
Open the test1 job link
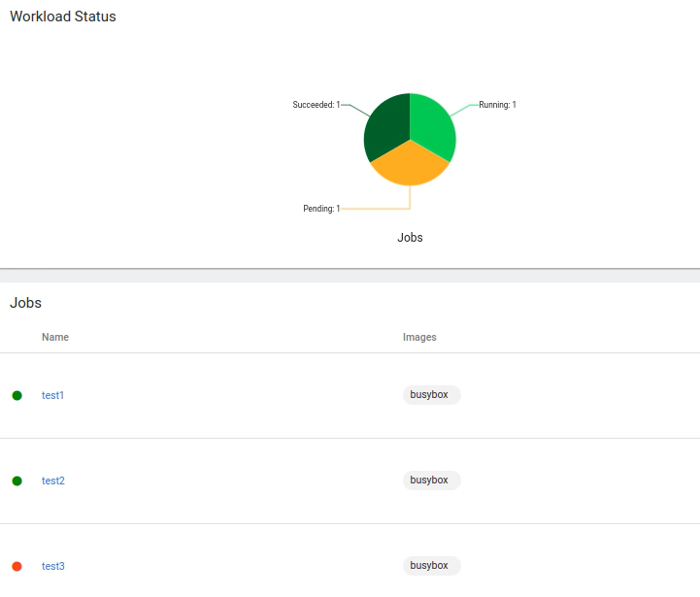[52, 395]
